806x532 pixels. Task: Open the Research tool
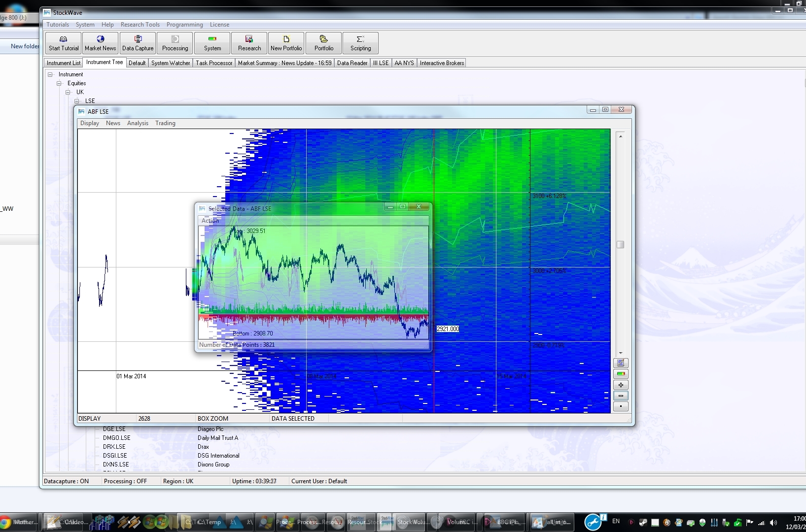pyautogui.click(x=249, y=43)
